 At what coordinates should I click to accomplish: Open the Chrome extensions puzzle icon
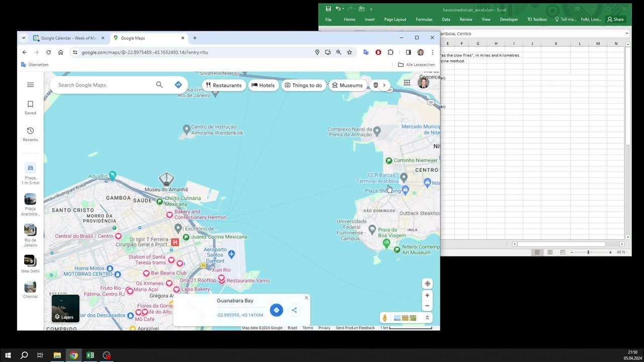[x=390, y=52]
